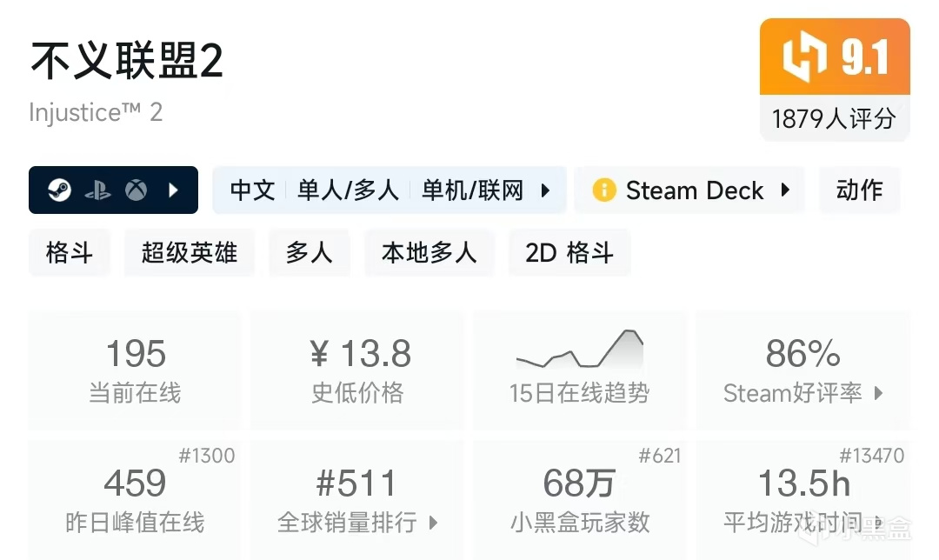
Task: Select the 动作 genre tag
Action: pyautogui.click(x=859, y=190)
